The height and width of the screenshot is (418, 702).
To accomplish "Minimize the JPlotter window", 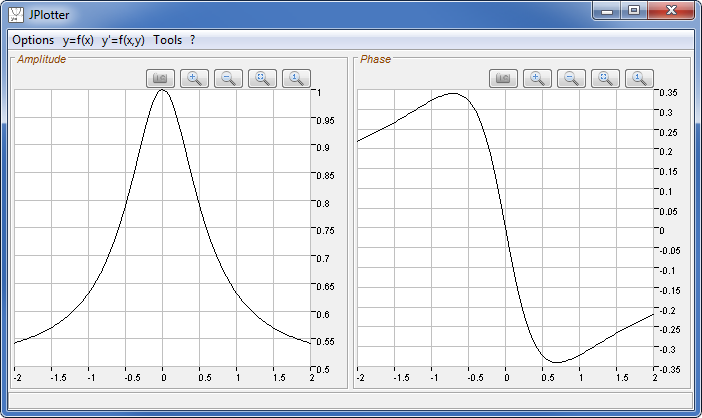I will (x=607, y=11).
